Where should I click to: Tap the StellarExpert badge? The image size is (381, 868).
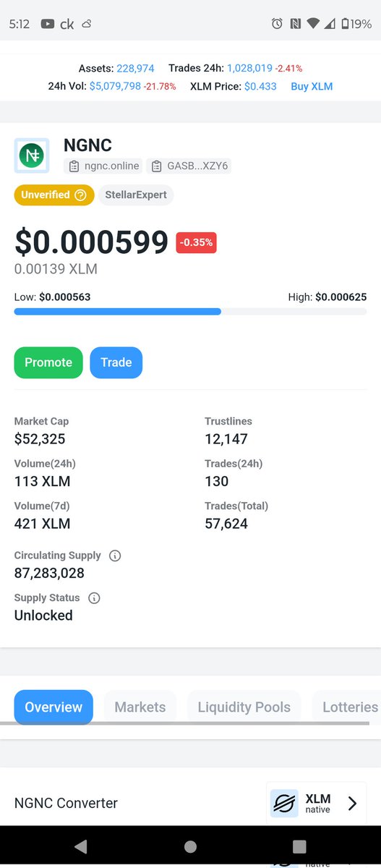point(136,195)
